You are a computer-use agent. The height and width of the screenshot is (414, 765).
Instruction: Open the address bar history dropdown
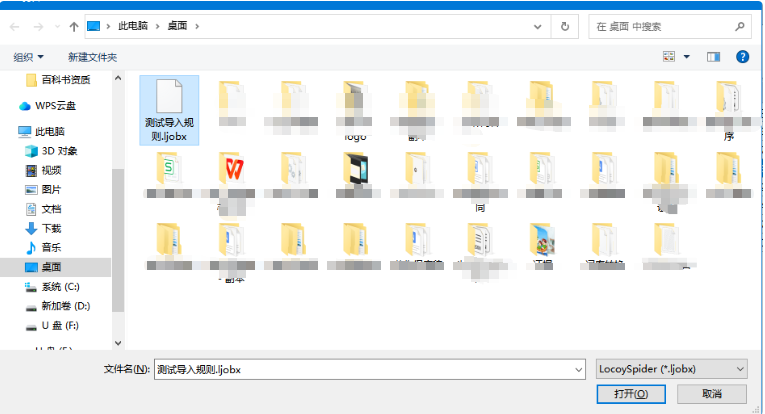tap(537, 27)
